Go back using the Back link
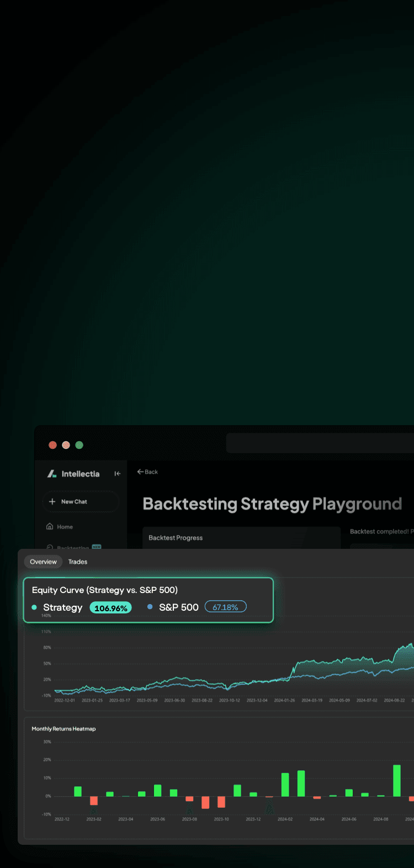This screenshot has height=868, width=414. (147, 472)
